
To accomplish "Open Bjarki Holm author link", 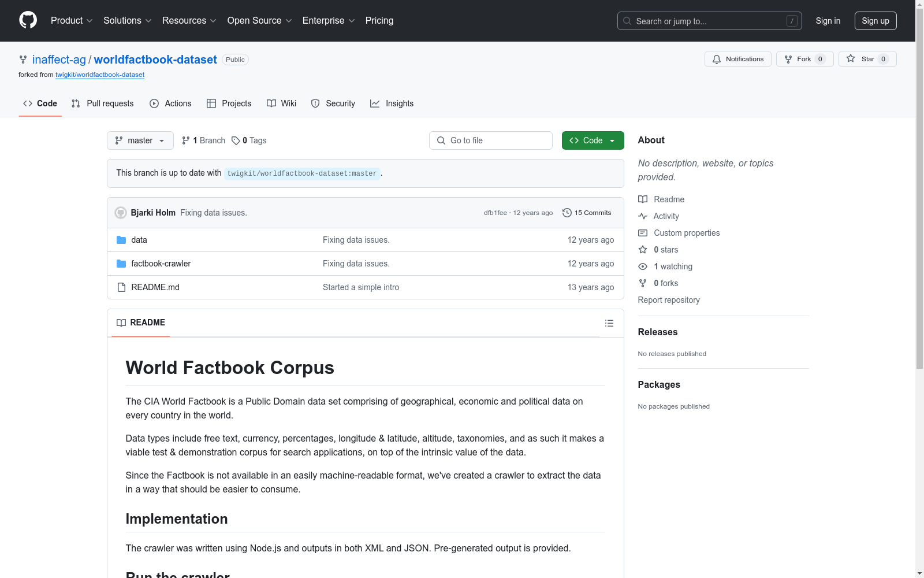I will click(x=153, y=213).
